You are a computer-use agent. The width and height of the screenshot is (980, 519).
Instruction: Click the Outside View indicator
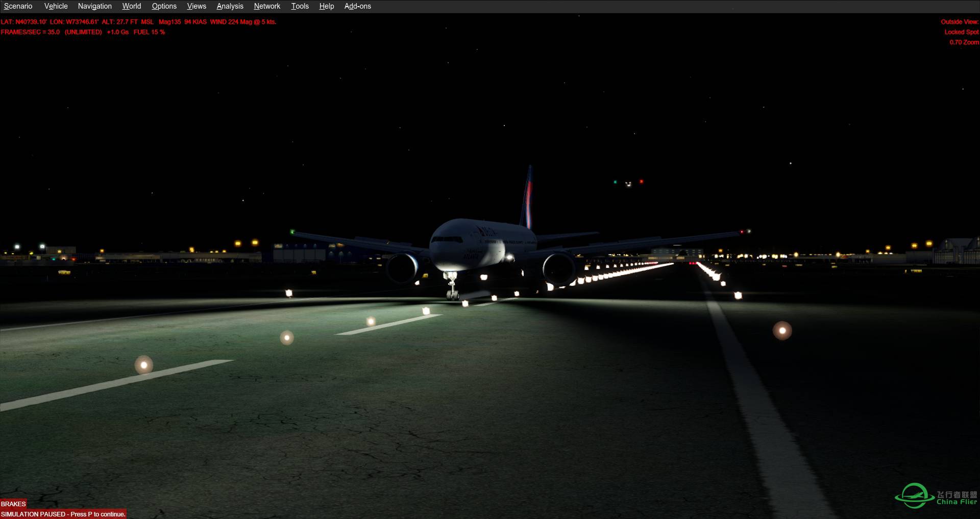point(959,22)
